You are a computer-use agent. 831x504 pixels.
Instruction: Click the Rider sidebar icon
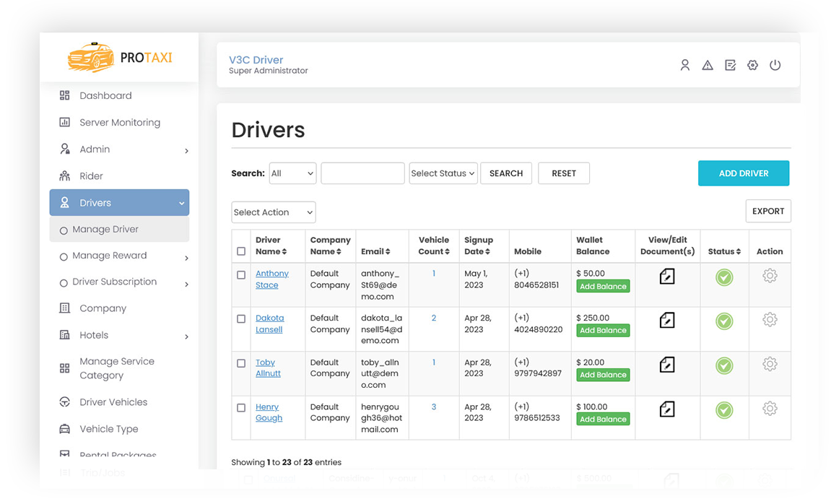coord(65,176)
